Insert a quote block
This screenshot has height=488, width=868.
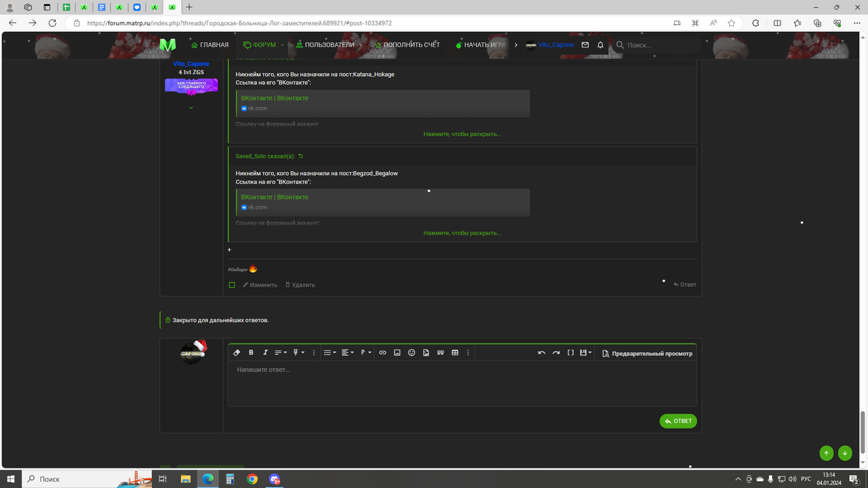pos(440,352)
